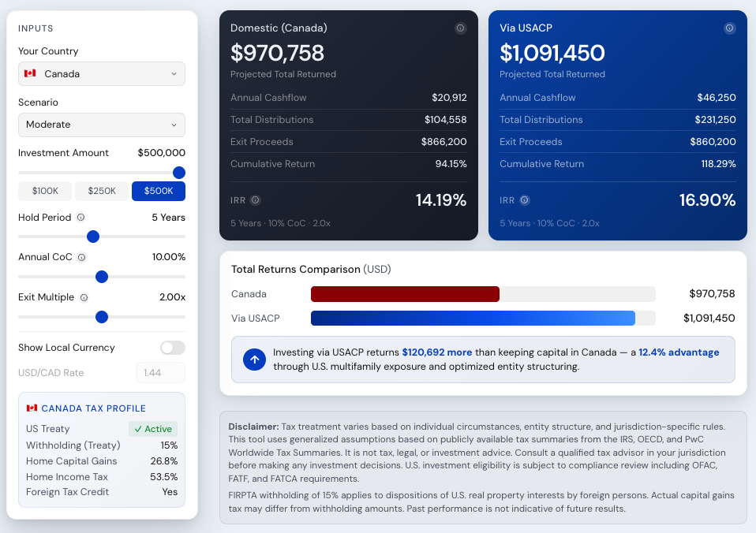
Task: Click the USD/CAD Rate input field
Action: (x=160, y=372)
